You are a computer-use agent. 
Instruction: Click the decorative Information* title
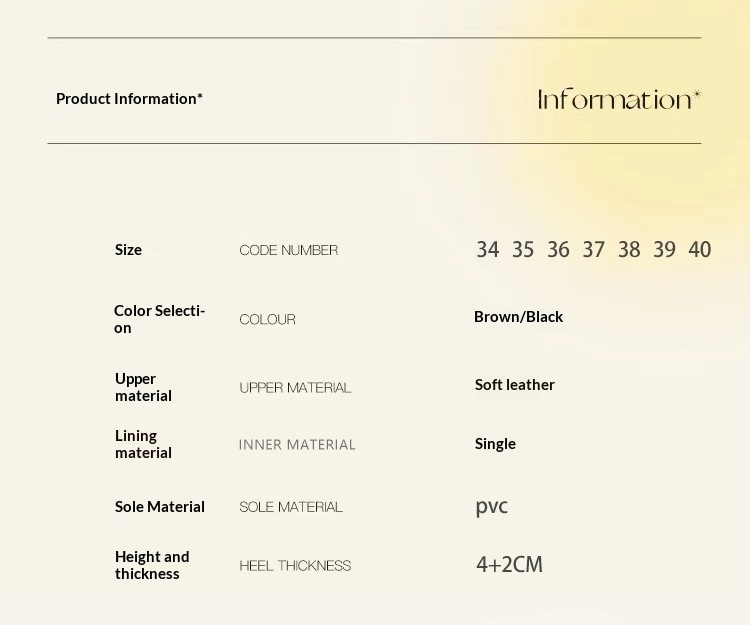pos(619,99)
